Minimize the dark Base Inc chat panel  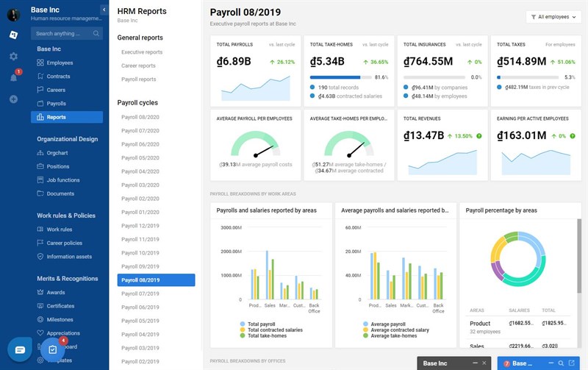tap(473, 363)
